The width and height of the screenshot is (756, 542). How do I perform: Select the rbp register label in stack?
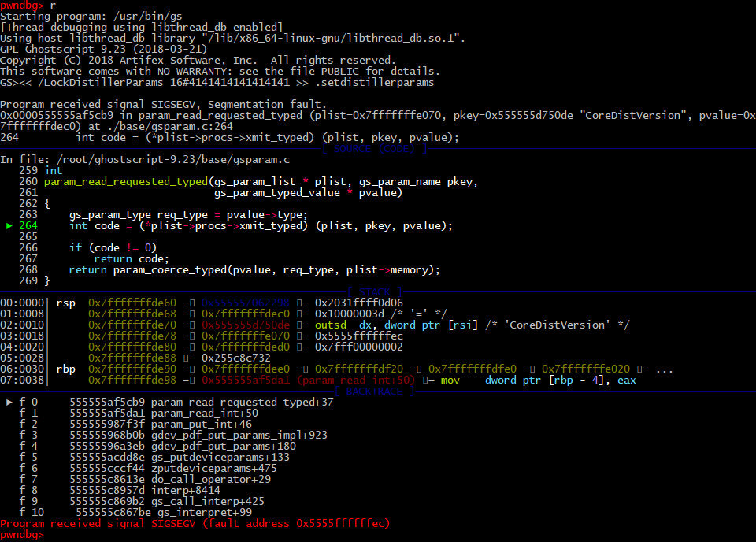pos(65,369)
